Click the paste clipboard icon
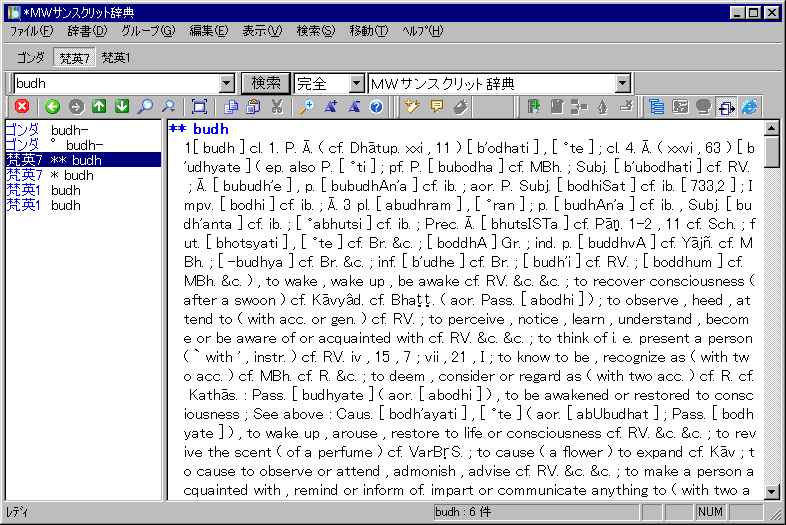This screenshot has height=525, width=786. 254,106
